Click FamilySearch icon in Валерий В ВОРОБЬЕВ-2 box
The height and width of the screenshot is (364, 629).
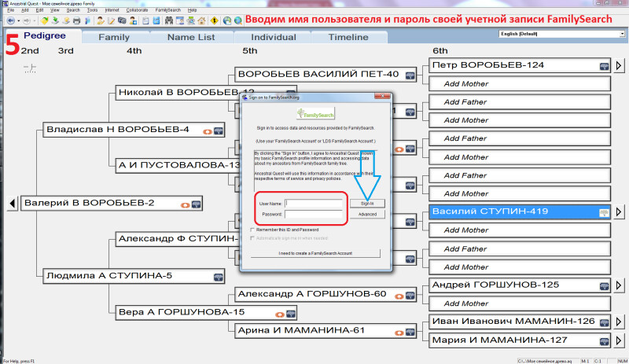click(196, 204)
